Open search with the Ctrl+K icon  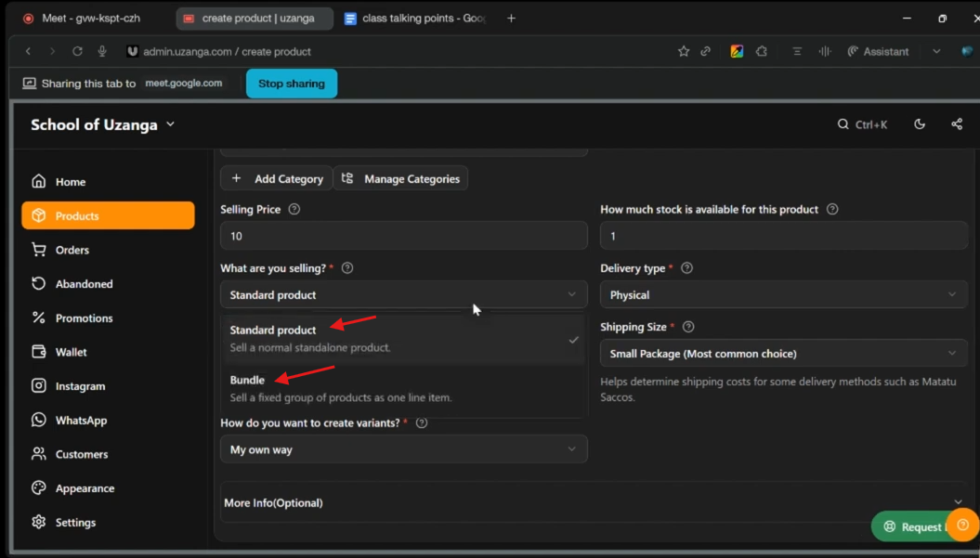click(x=862, y=124)
